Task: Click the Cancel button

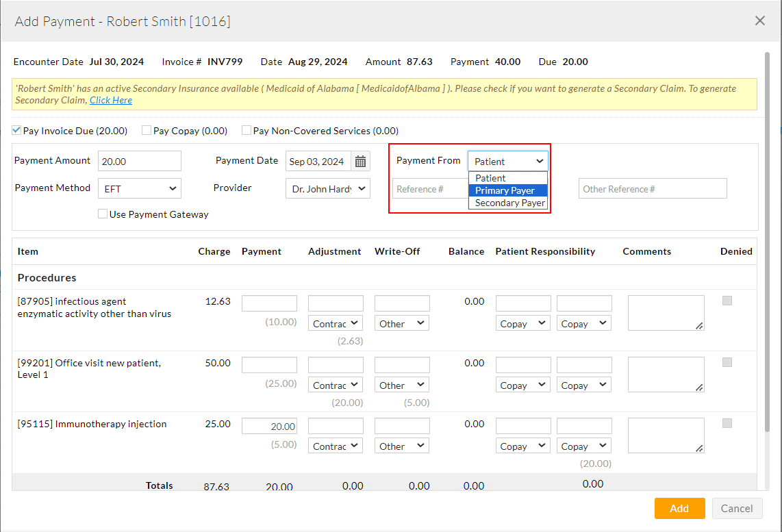Action: (x=737, y=508)
